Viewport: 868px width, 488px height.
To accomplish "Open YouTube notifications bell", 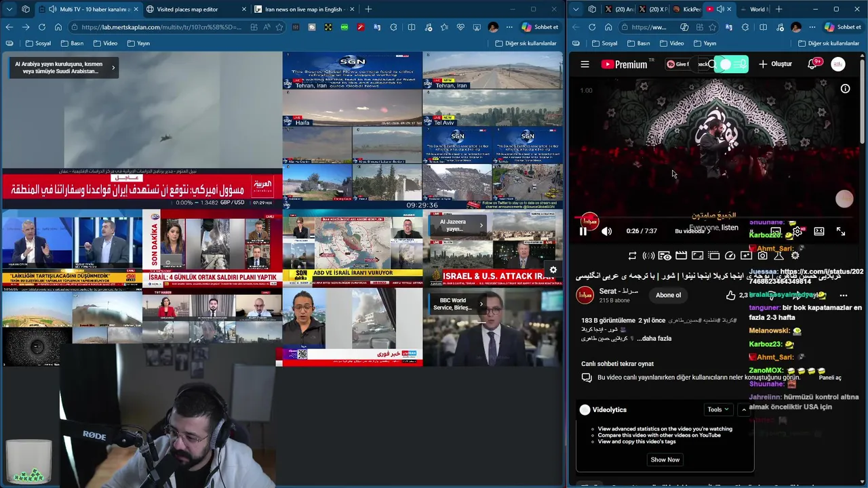I will 812,64.
